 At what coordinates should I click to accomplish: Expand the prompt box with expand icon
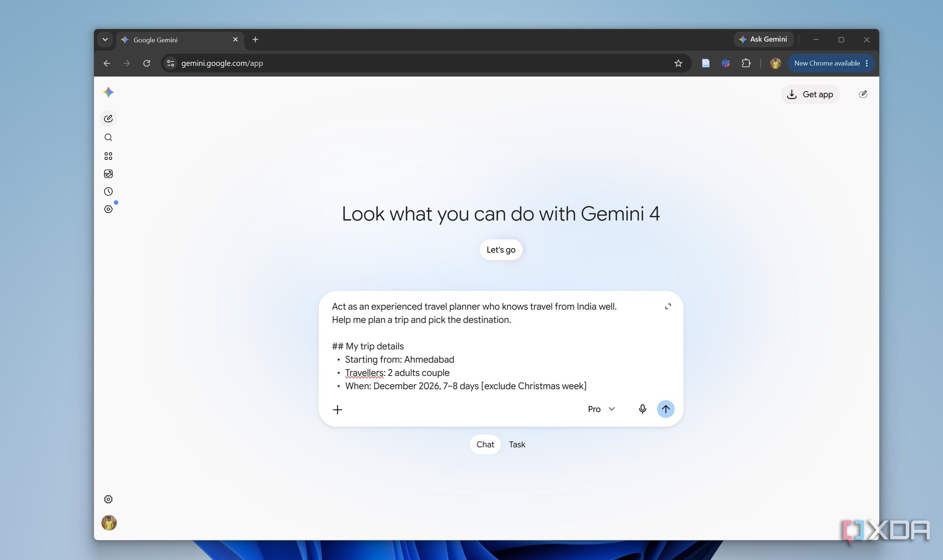668,306
